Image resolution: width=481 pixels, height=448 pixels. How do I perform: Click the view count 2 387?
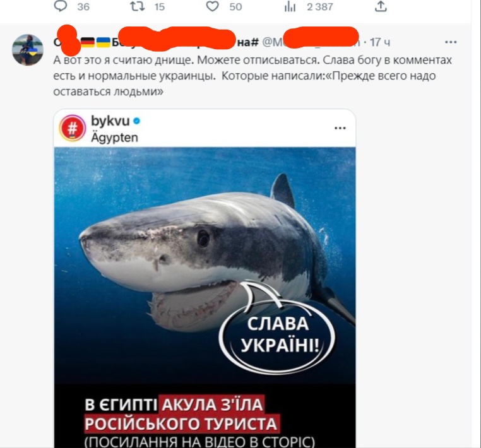click(320, 7)
